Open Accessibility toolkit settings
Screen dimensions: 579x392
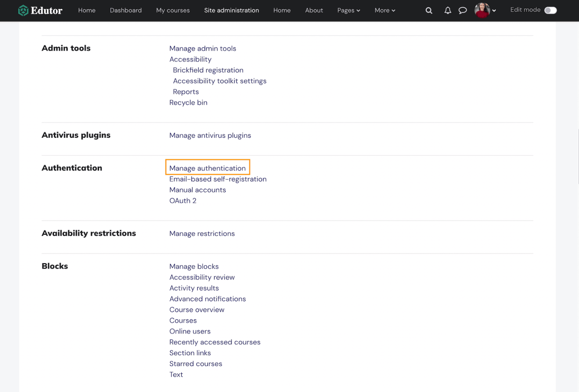click(x=220, y=81)
